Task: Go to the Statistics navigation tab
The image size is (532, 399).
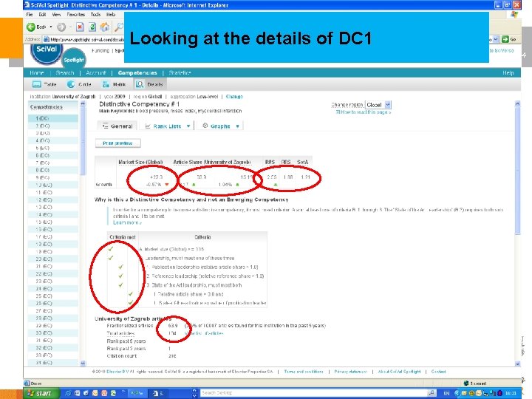Action: [x=180, y=73]
